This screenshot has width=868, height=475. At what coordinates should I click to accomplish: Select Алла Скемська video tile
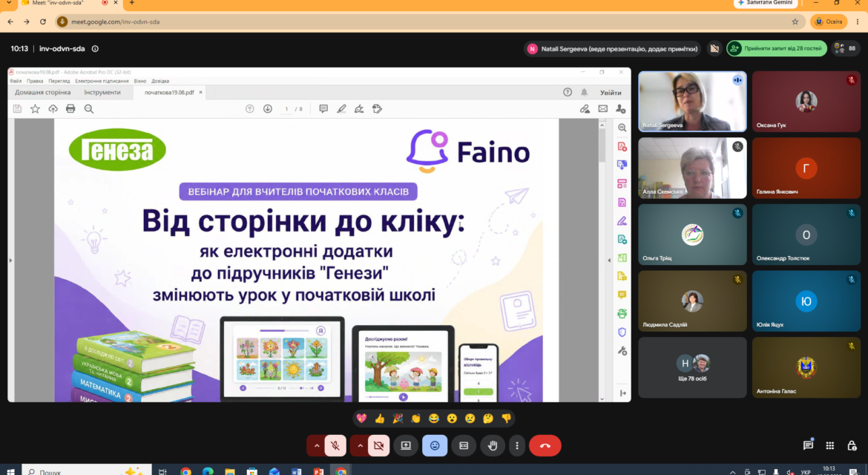tap(692, 168)
